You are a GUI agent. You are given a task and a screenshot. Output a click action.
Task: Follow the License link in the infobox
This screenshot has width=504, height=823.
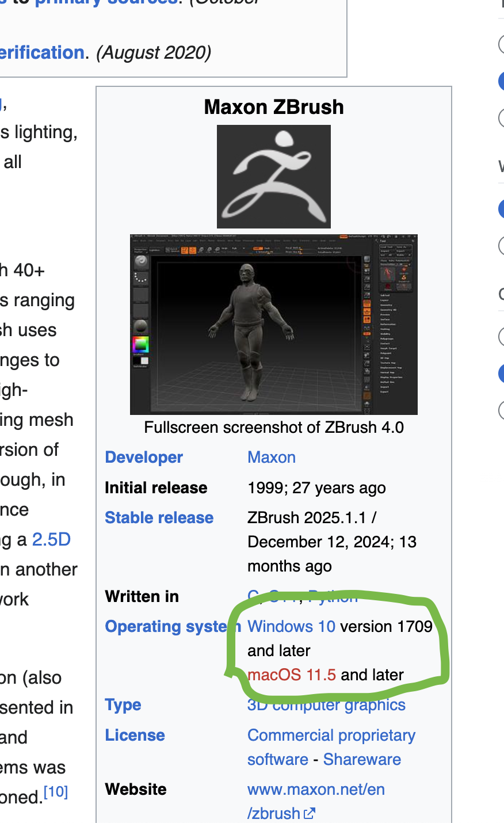tap(135, 736)
